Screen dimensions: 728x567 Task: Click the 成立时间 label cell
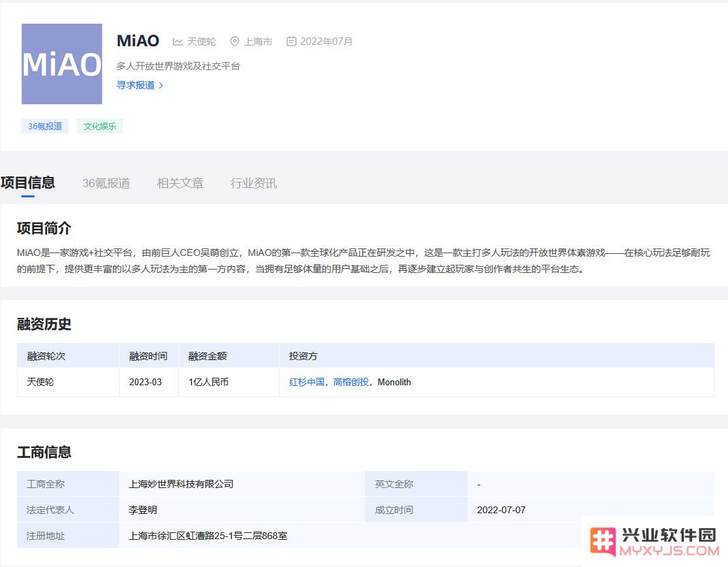click(x=416, y=510)
